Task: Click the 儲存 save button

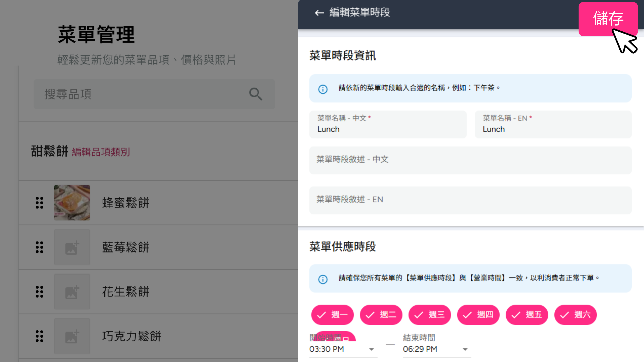Action: [x=608, y=19]
